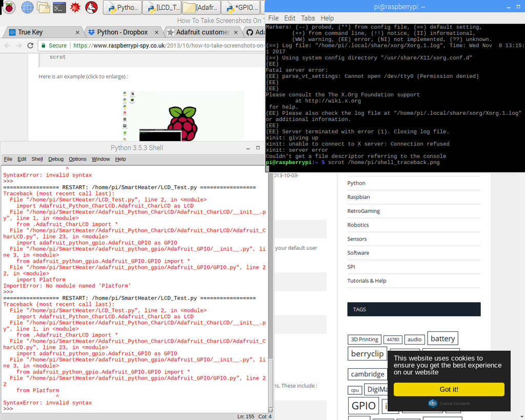Image resolution: width=525 pixels, height=420 pixels.
Task: Click the browser back arrow
Action: click(7, 45)
